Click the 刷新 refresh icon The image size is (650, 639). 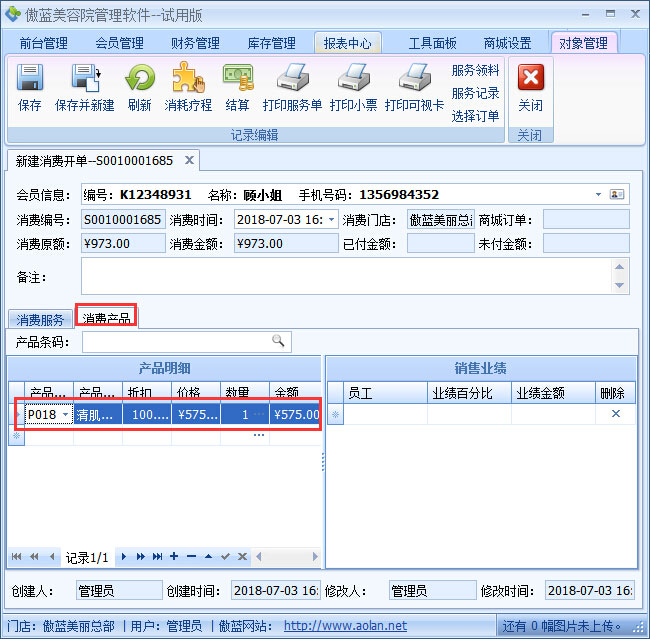click(x=140, y=78)
